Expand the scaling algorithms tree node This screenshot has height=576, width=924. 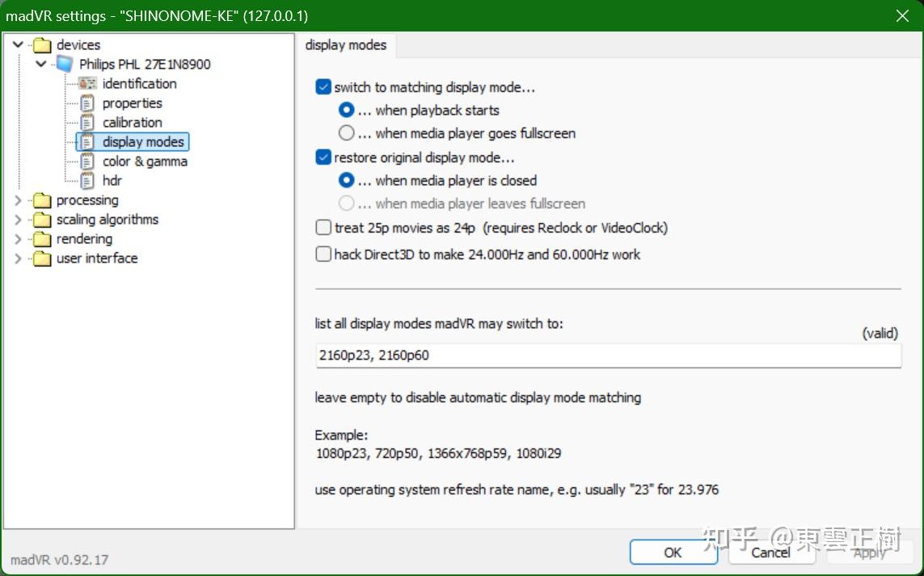[x=19, y=220]
